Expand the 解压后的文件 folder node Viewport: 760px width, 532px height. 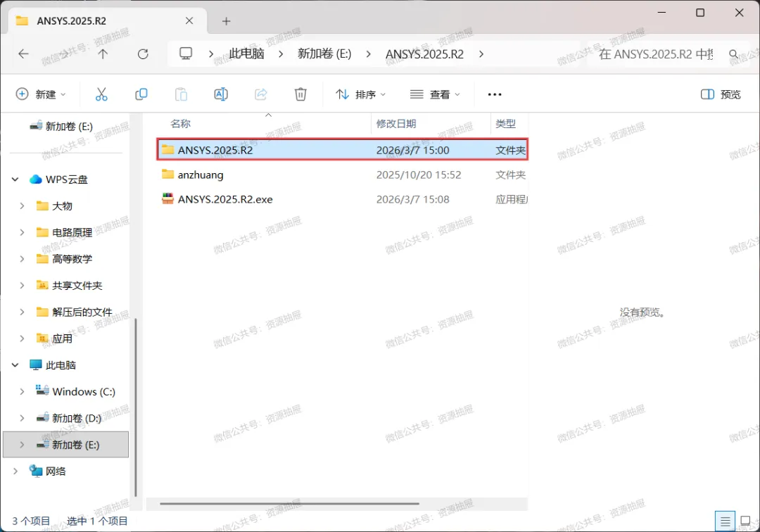22,312
